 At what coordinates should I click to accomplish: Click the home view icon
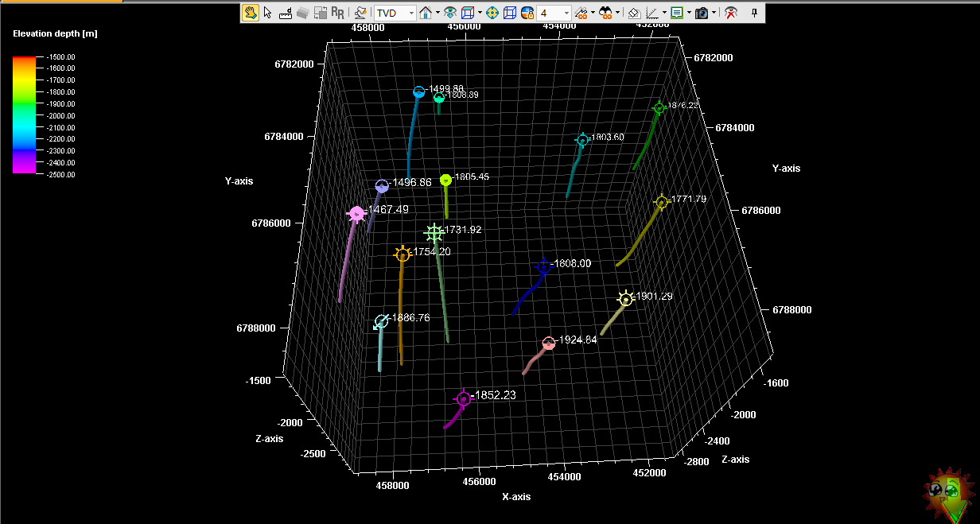(426, 13)
